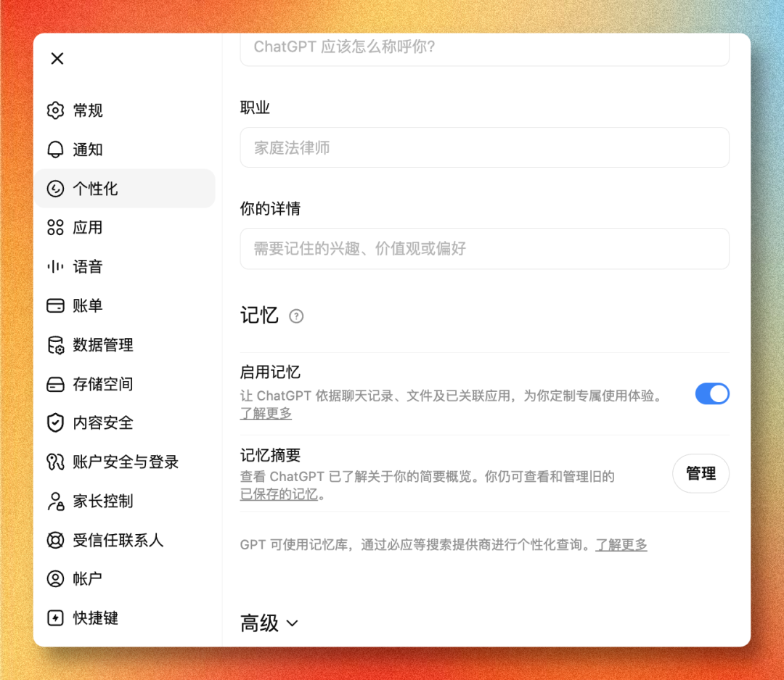
Task: Click the waveform icon beside 语音
Action: coord(55,266)
